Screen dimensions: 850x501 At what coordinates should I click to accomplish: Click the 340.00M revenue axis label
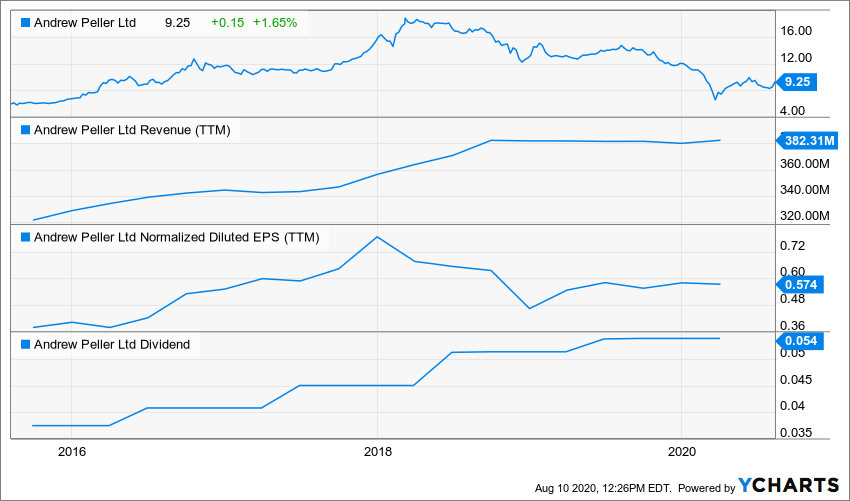(x=805, y=190)
